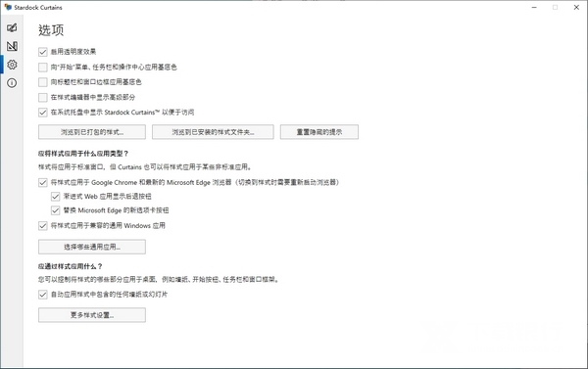Viewport: 588px width, 369px height.
Task: Click the 浏览到已安装的样式文件夹 button
Action: (213, 132)
